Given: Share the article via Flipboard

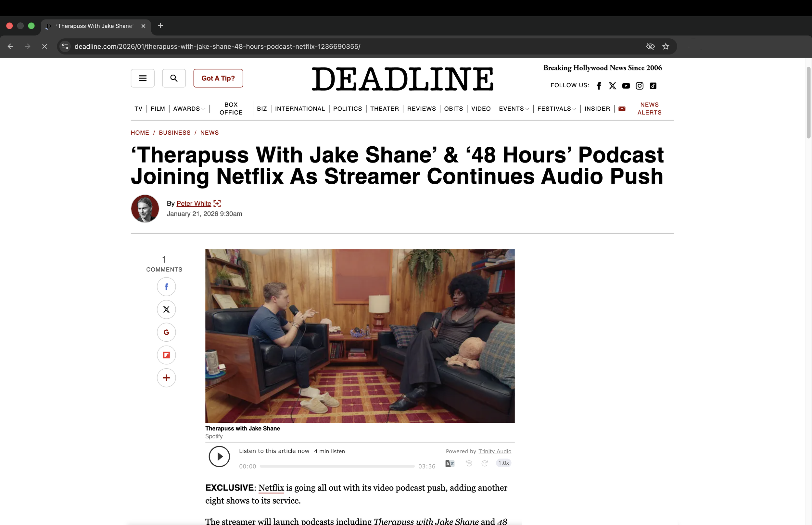Looking at the screenshot, I should (x=166, y=355).
